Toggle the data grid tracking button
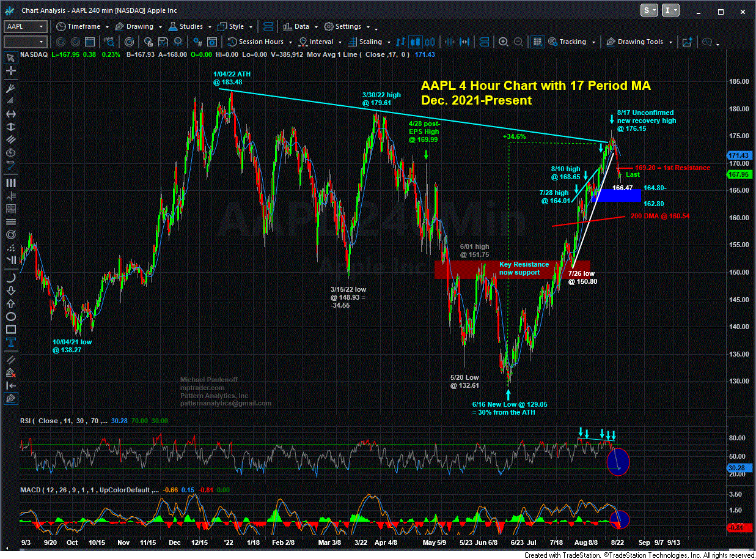 (537, 42)
